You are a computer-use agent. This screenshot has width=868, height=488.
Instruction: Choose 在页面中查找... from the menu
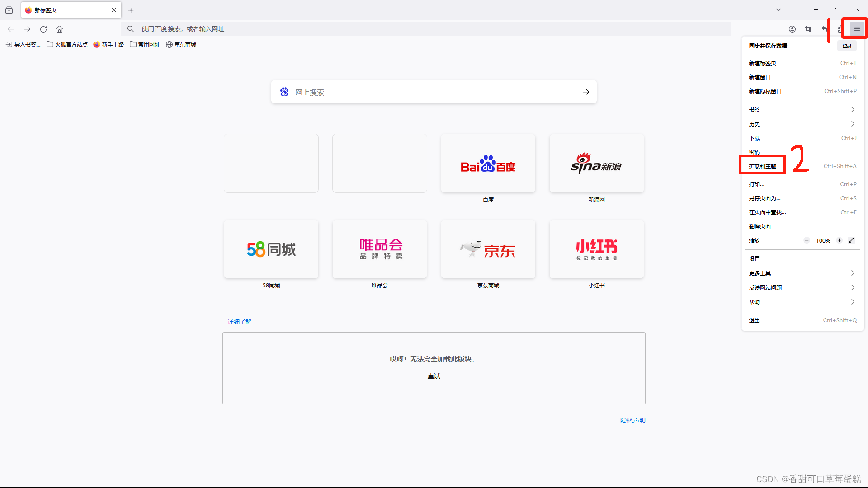pyautogui.click(x=802, y=212)
